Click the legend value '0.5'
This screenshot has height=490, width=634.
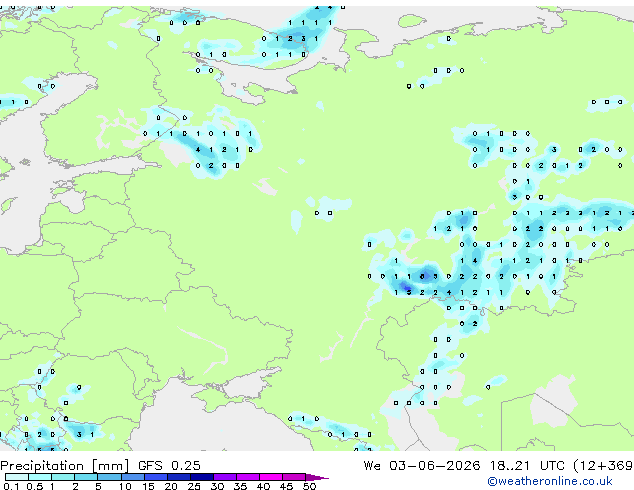pos(34,486)
